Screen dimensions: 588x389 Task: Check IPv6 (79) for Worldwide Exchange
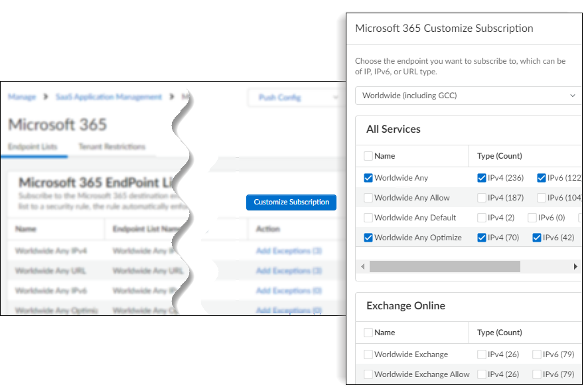[x=537, y=354]
